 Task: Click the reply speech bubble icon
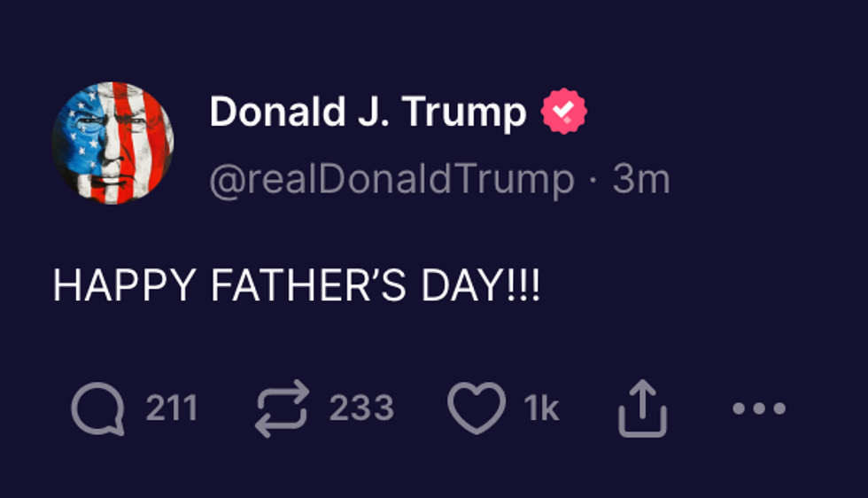97,409
